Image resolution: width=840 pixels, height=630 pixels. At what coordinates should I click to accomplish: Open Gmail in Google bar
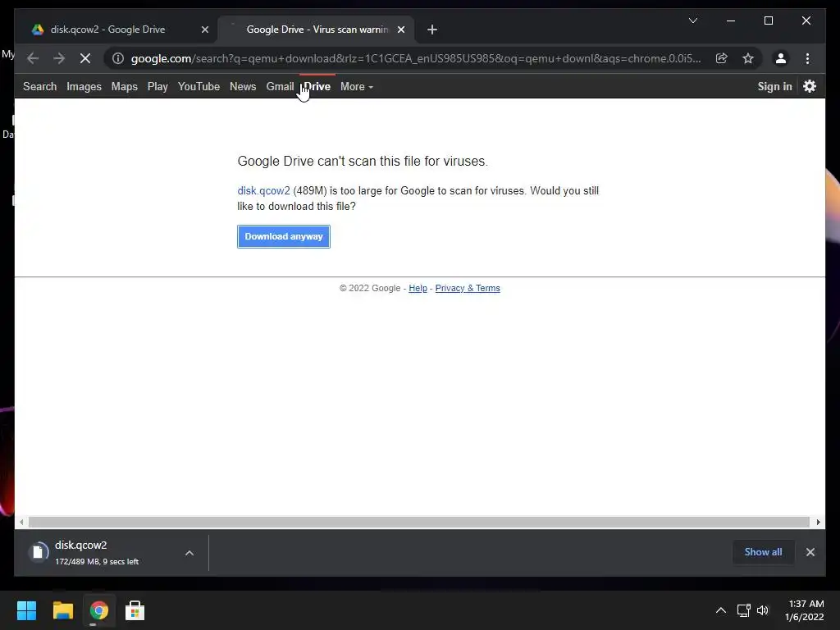point(280,86)
